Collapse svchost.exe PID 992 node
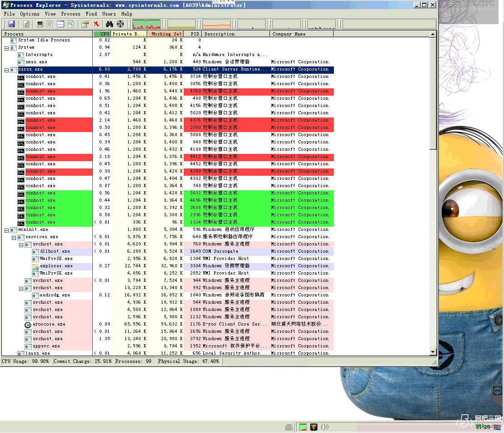This screenshot has width=504, height=433. click(x=21, y=289)
